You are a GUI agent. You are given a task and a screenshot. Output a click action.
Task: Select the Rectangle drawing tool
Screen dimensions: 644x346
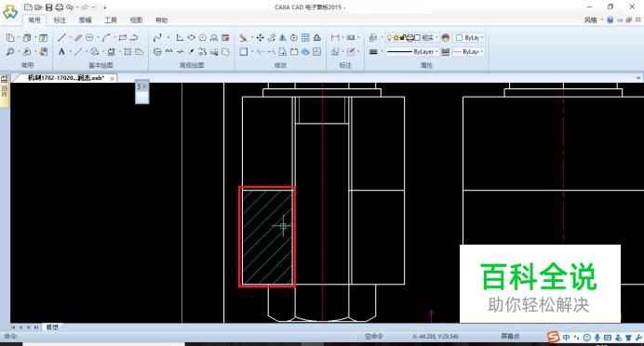pos(123,38)
